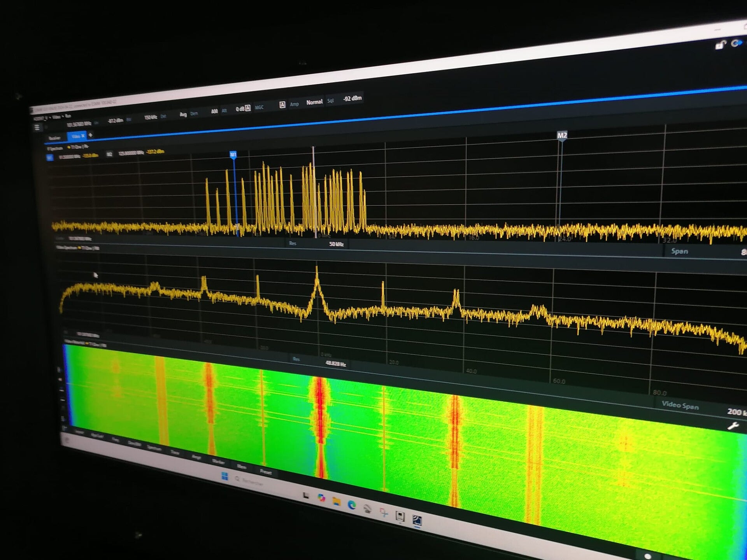The image size is (747, 560).
Task: Open the 50 kHz resolution dropdown
Action: point(336,244)
